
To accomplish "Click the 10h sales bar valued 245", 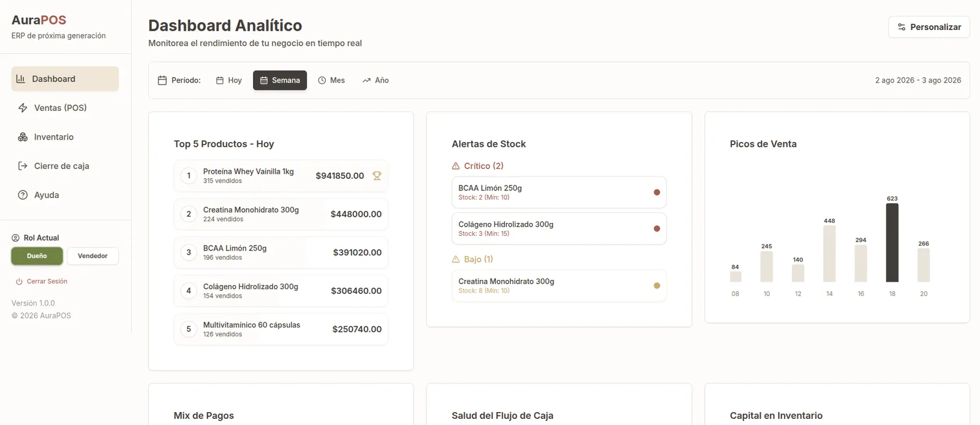I will pyautogui.click(x=767, y=266).
